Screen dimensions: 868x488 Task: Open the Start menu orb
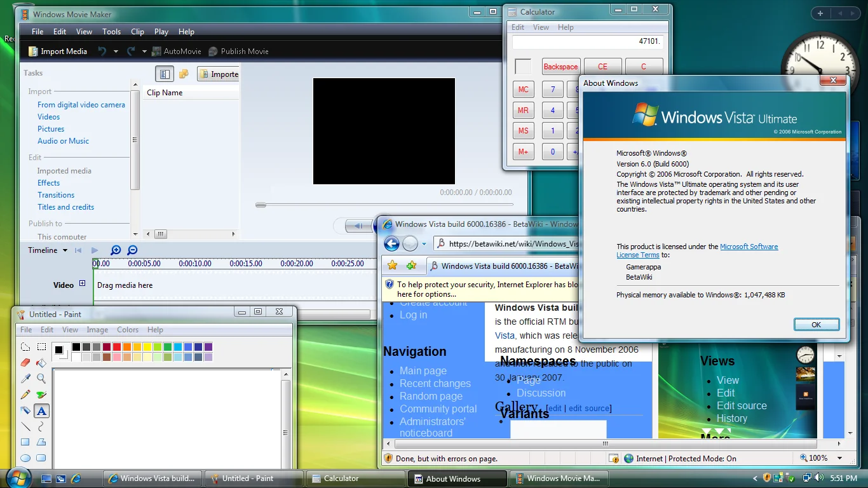17,477
